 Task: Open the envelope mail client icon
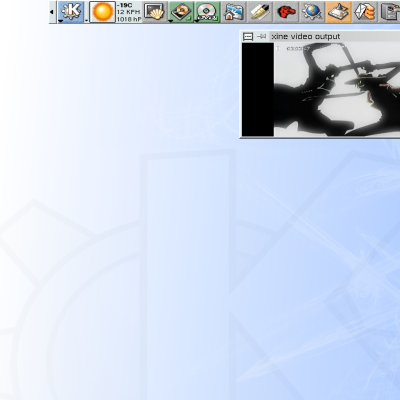click(364, 12)
